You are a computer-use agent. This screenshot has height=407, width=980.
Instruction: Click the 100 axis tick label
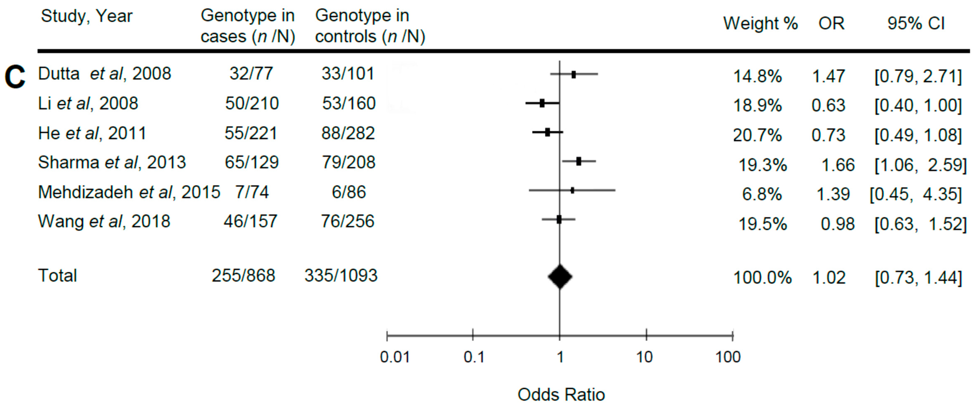click(x=728, y=357)
